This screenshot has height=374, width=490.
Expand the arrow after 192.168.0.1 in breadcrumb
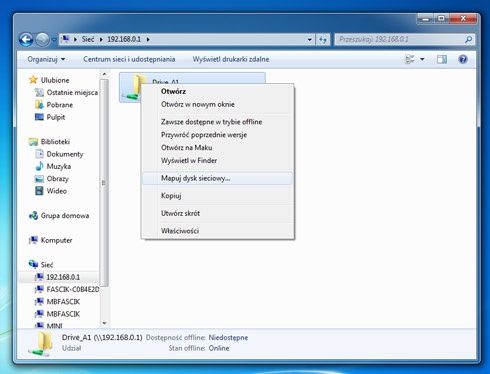148,39
